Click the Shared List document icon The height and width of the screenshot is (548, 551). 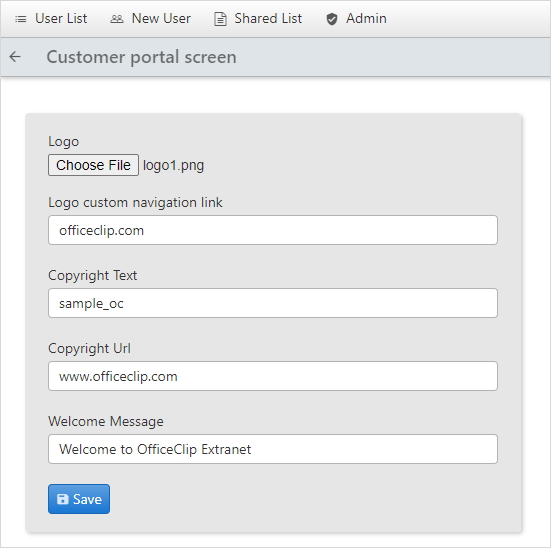[x=220, y=19]
